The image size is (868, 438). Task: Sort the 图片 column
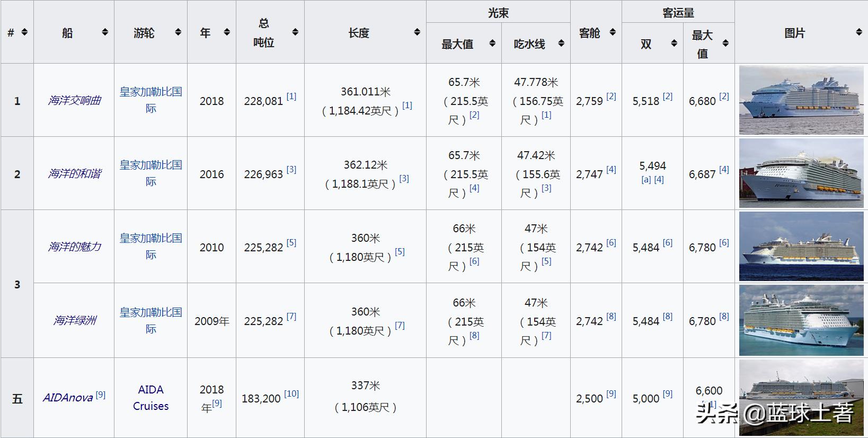tap(858, 32)
